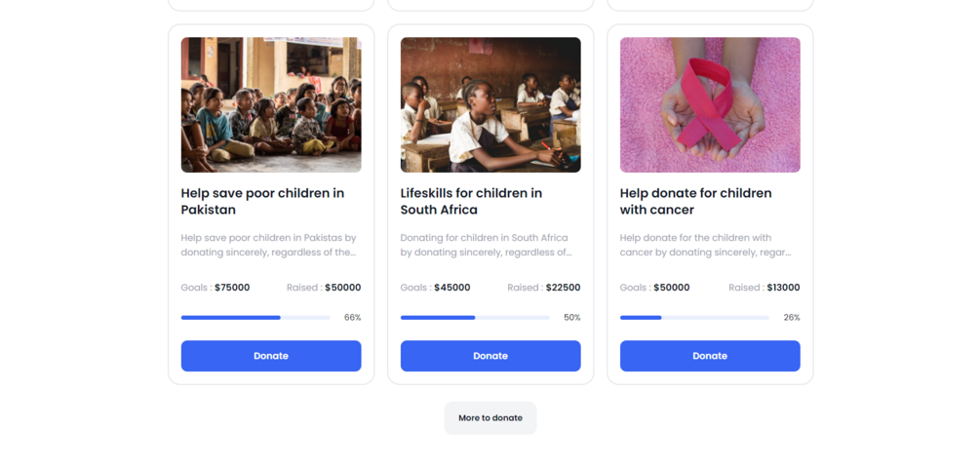The height and width of the screenshot is (470, 980).
Task: Open the 'Help donate for children with cancer' title
Action: click(695, 201)
